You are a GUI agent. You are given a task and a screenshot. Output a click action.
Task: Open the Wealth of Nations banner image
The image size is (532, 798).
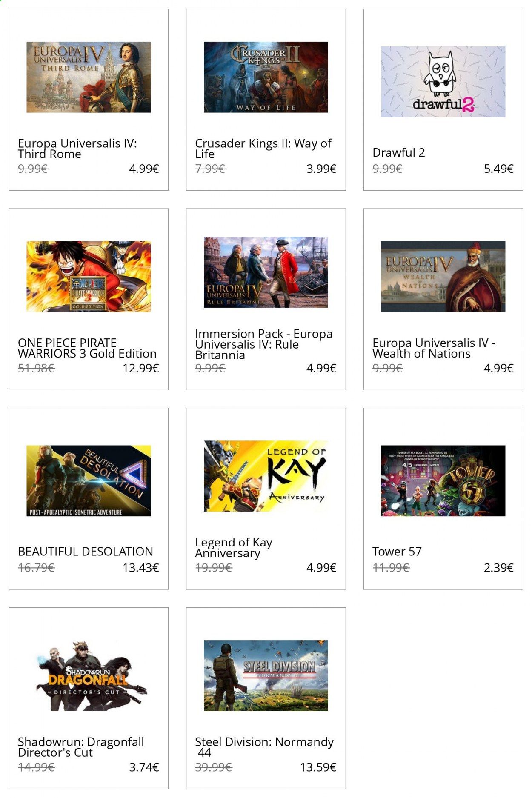pos(443,277)
